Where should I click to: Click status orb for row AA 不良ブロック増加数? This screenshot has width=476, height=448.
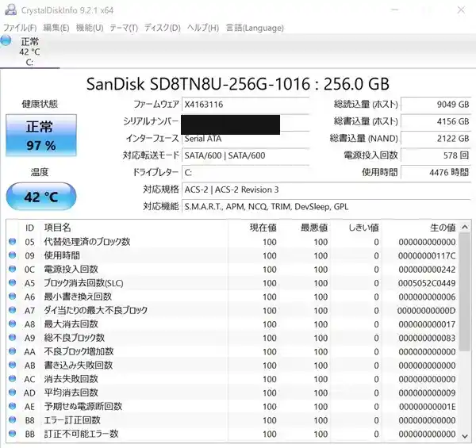[13, 351]
